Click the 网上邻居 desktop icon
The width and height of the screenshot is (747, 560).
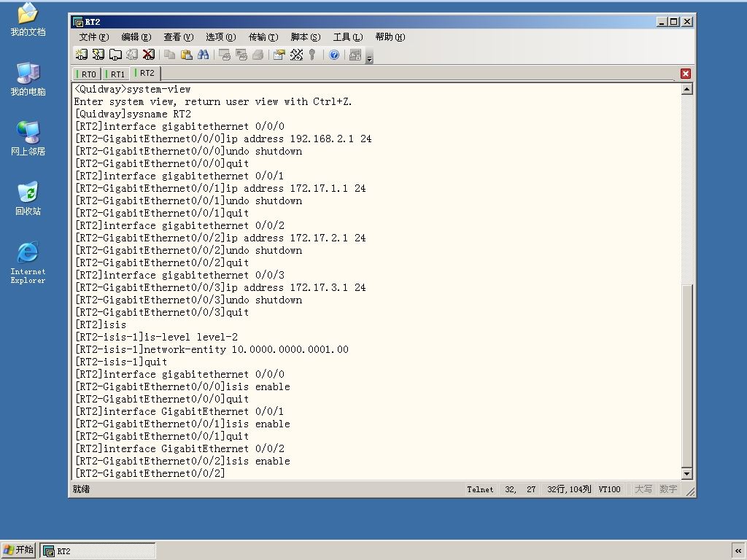click(28, 139)
